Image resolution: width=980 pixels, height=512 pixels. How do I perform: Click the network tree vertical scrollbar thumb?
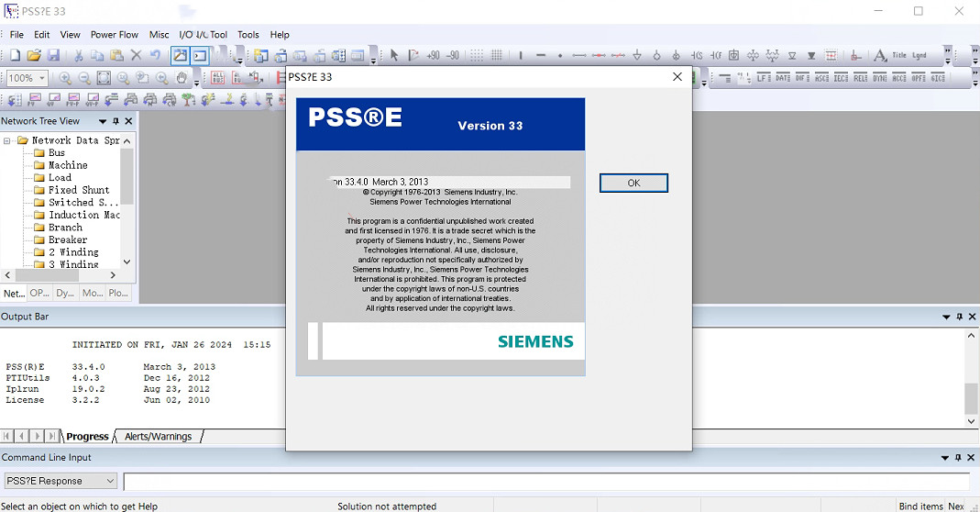pyautogui.click(x=127, y=176)
